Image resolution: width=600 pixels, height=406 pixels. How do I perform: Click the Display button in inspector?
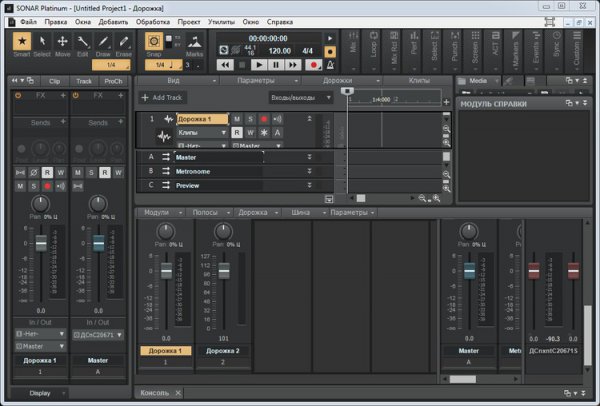coord(40,393)
